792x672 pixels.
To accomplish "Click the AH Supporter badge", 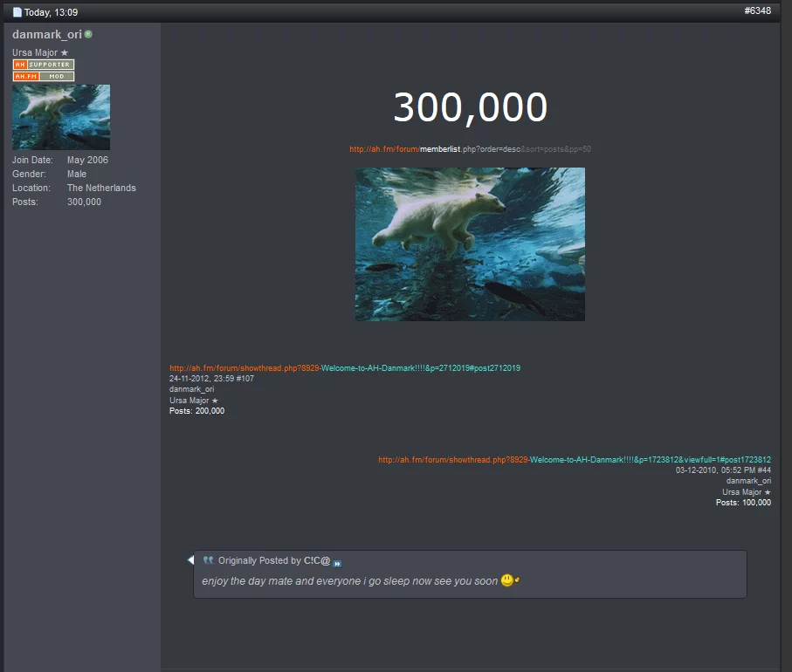I will tap(44, 65).
